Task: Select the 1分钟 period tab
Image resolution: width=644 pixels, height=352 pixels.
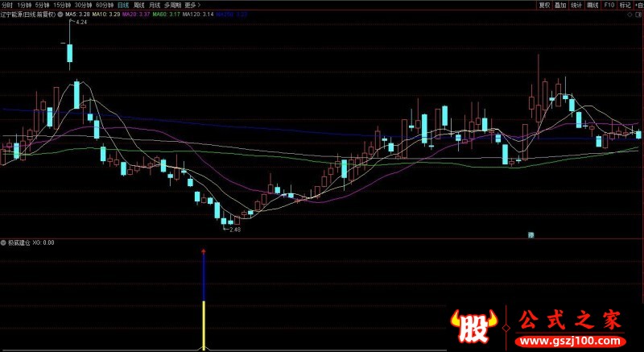Action: [25, 5]
